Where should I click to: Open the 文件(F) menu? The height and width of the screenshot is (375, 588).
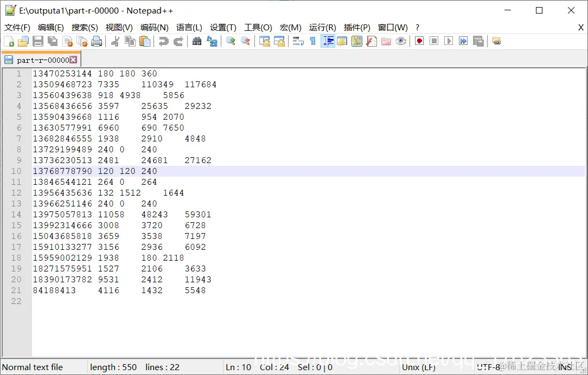[x=17, y=27]
